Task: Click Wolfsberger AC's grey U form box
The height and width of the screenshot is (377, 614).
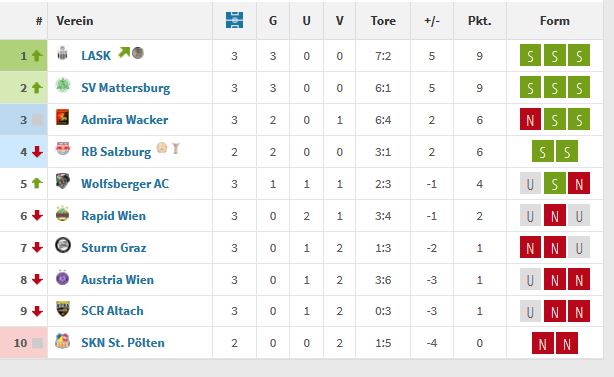Action: (530, 184)
